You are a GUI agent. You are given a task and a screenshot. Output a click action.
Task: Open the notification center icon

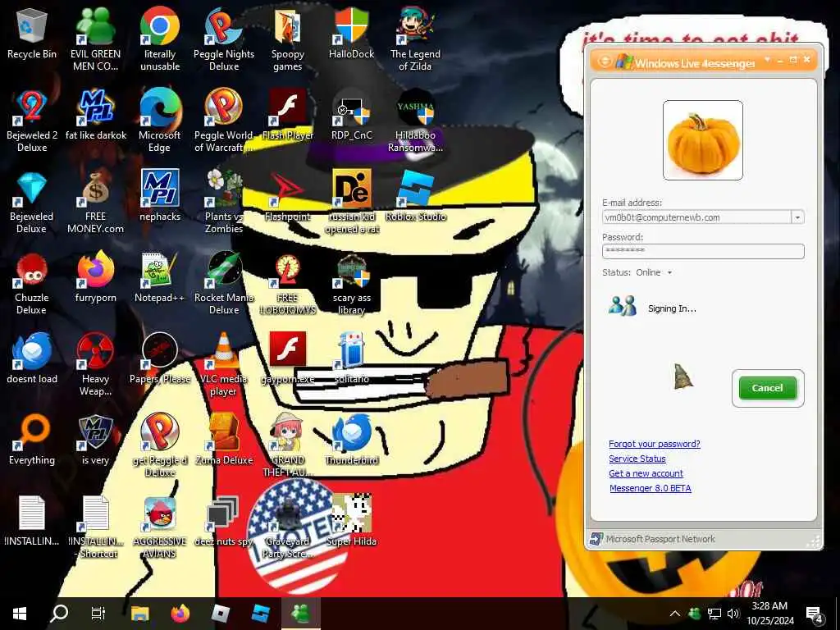[x=814, y=614]
